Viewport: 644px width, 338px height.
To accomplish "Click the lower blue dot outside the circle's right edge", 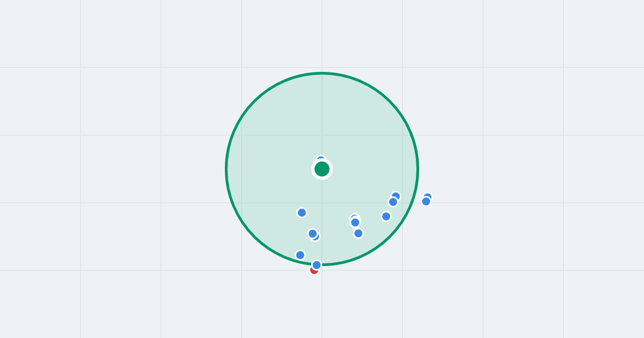I will click(x=426, y=201).
